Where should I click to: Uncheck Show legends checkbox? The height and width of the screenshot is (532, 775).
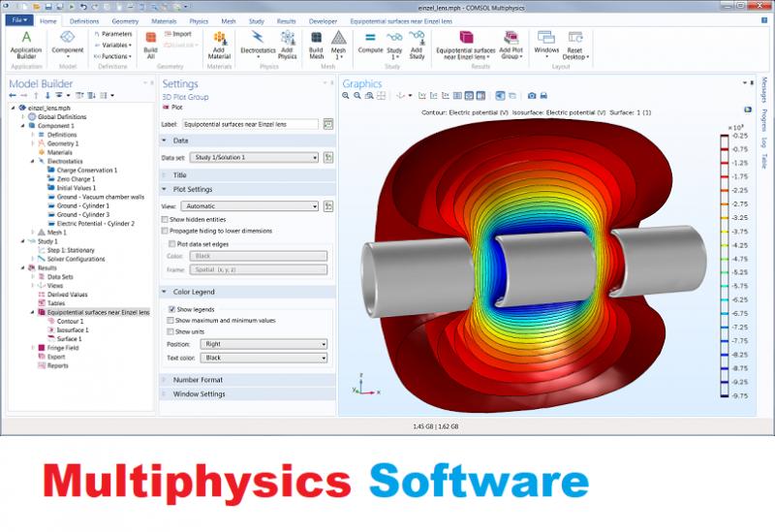click(x=172, y=309)
